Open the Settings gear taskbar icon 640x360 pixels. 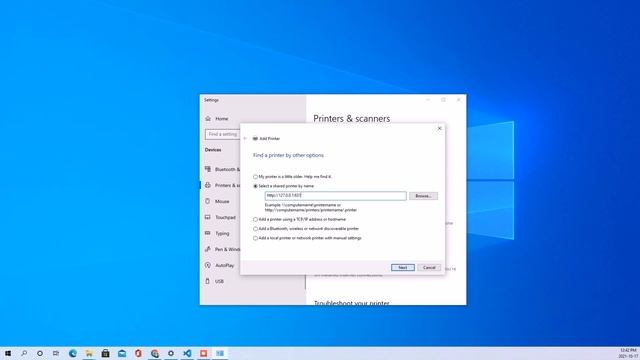(171, 353)
